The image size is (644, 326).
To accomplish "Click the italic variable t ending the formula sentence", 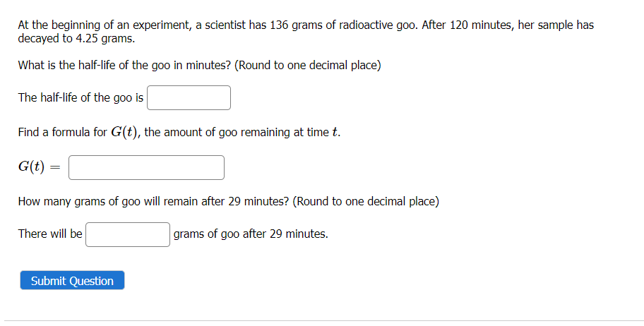I will (x=335, y=132).
